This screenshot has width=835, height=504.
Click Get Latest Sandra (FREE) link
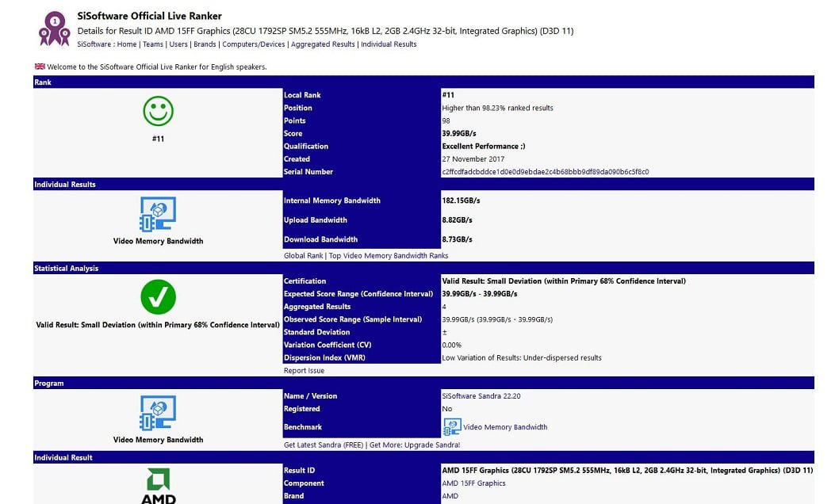click(324, 445)
